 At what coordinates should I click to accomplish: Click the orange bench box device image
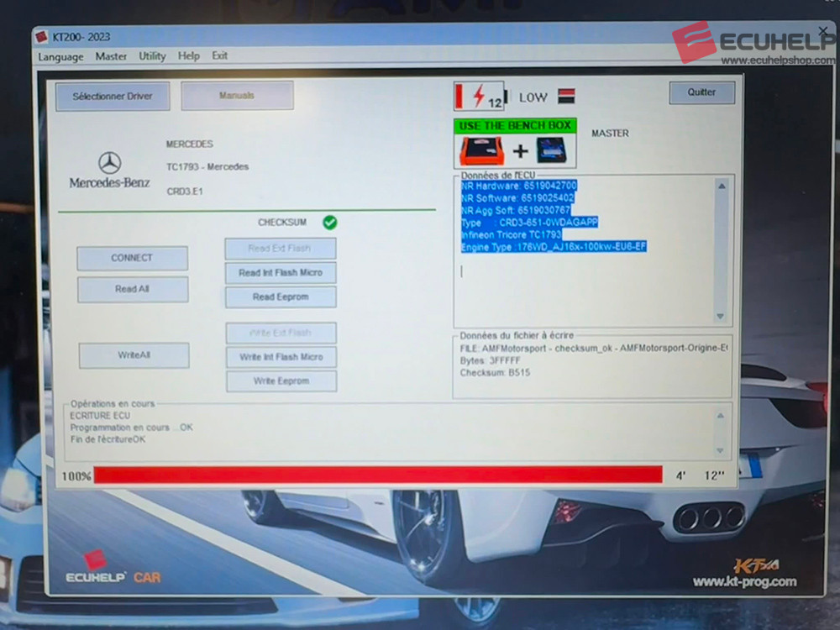pyautogui.click(x=481, y=151)
